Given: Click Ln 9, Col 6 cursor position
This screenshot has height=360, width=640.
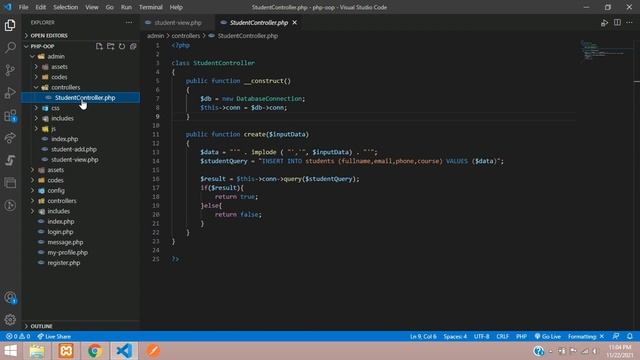Looking at the screenshot, I should point(423,336).
